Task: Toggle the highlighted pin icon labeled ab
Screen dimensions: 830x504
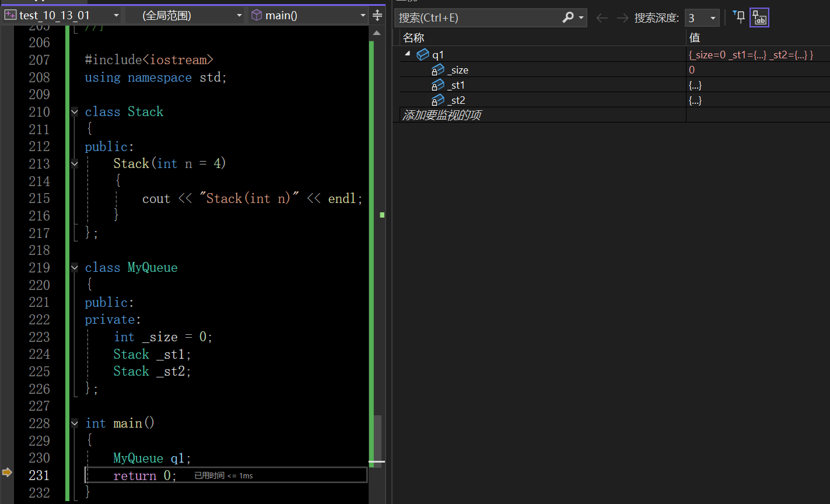Action: tap(759, 17)
